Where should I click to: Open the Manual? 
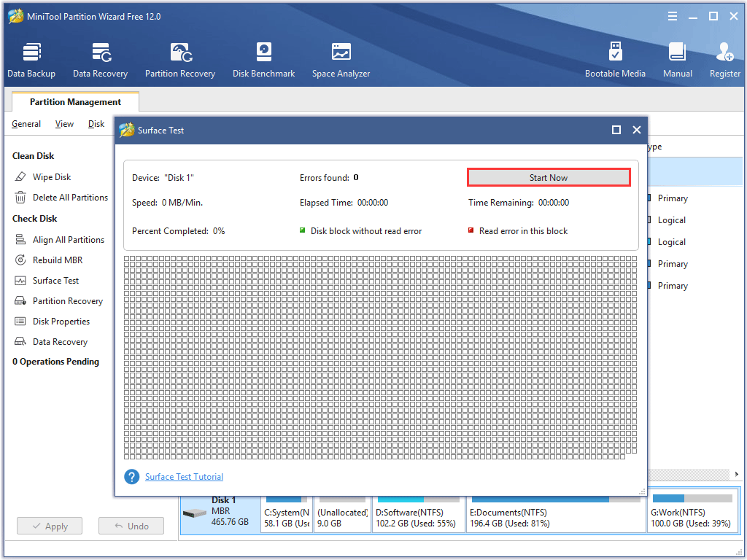677,58
